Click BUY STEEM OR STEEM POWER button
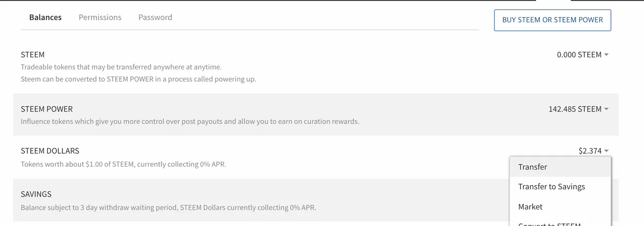644x226 pixels. 552,20
